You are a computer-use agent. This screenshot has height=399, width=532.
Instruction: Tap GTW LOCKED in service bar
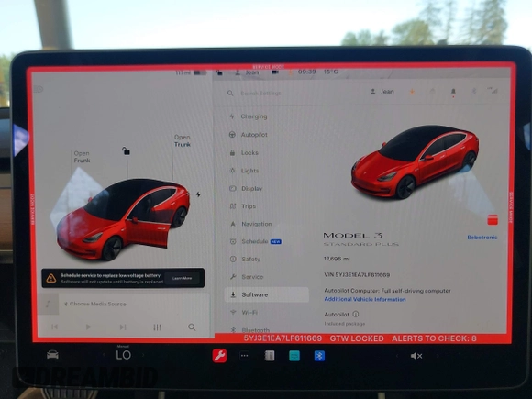[x=357, y=338]
